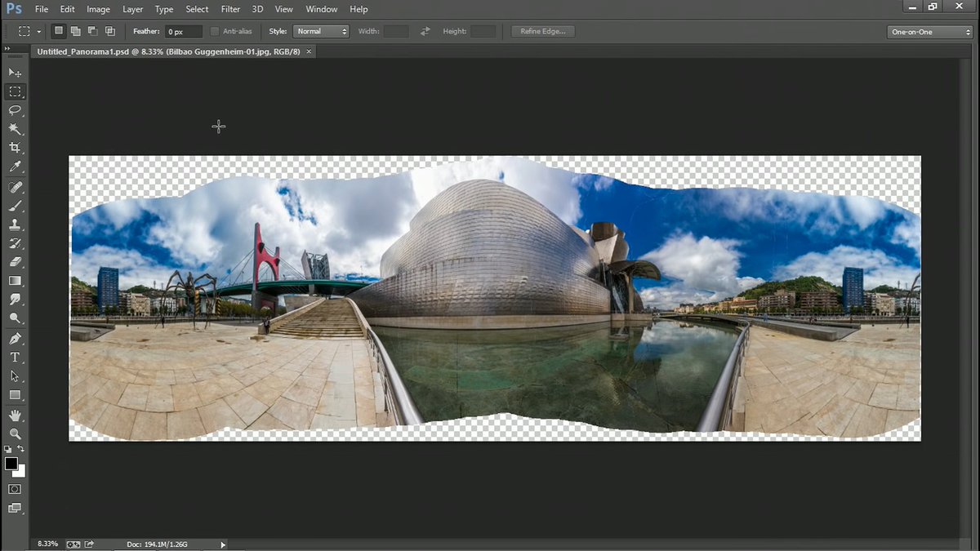Click the Feather input field
This screenshot has height=551, width=980.
click(183, 31)
